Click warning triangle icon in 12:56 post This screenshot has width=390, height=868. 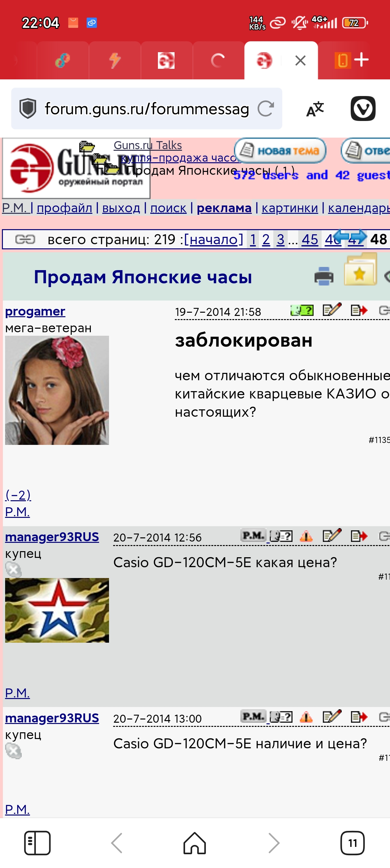click(306, 536)
